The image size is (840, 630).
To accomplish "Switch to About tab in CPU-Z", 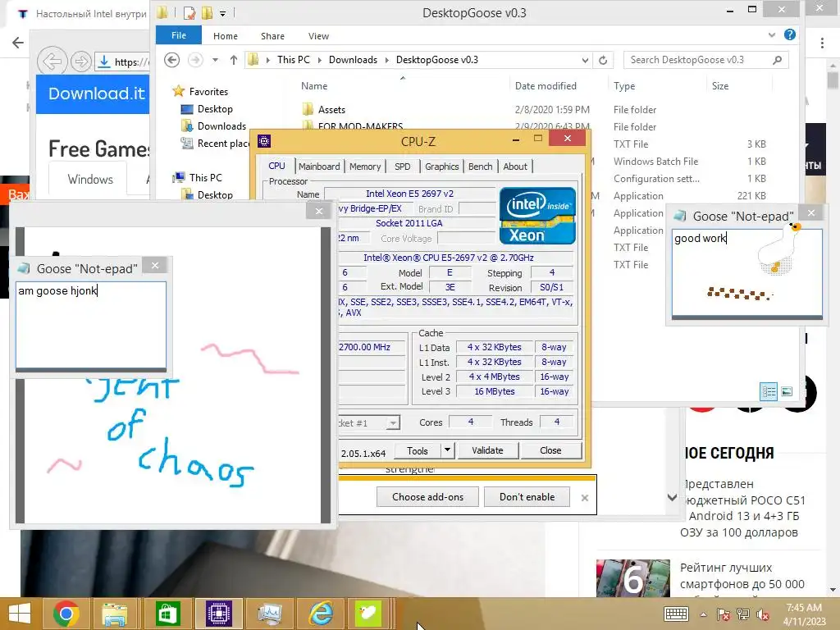I will (515, 166).
